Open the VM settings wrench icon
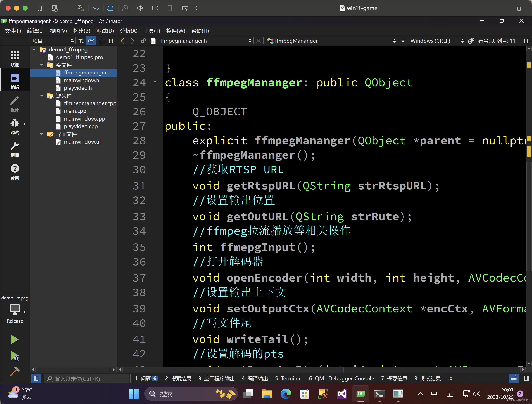This screenshot has width=532, height=404. point(81,8)
